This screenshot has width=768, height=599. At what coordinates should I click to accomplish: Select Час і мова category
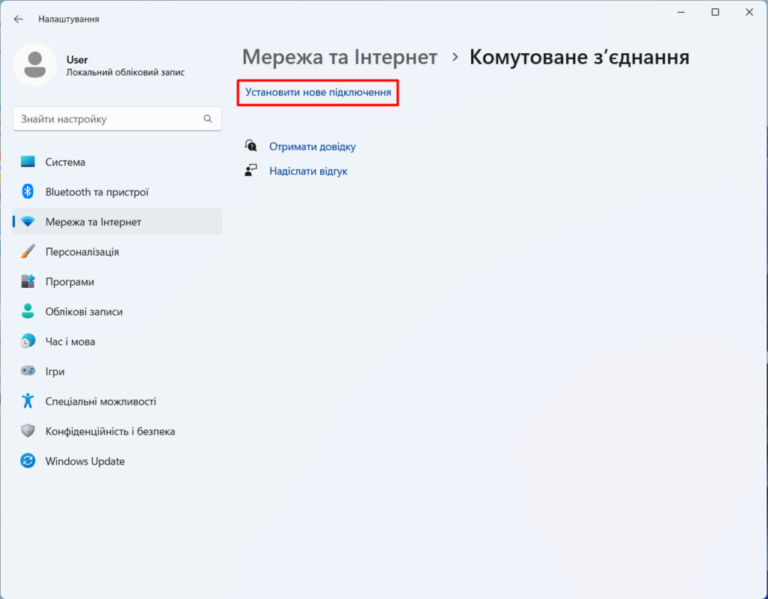click(x=70, y=342)
